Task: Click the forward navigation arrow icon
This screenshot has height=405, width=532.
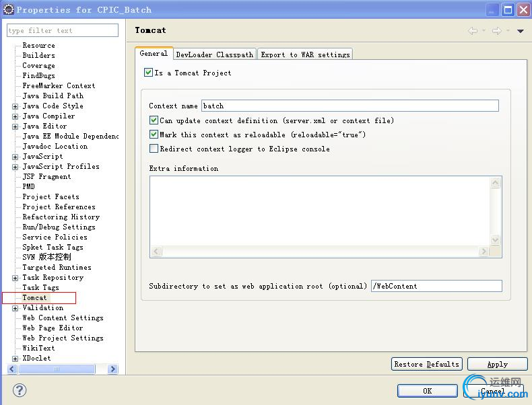Action: click(497, 31)
